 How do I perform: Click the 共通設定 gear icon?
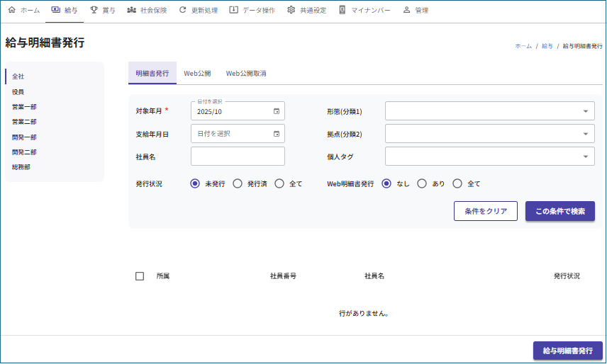pyautogui.click(x=291, y=11)
